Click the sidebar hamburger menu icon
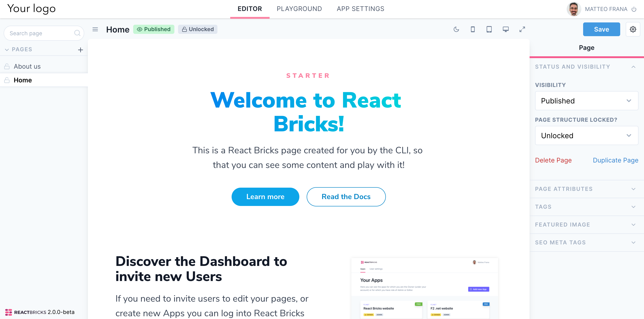644x319 pixels. [96, 29]
